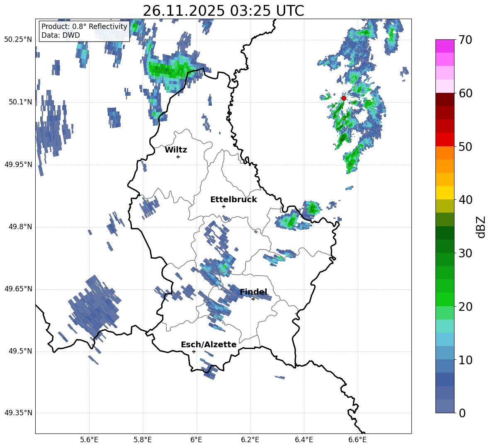
Task: Click the 50.25°N latitude label
Action: (18, 40)
